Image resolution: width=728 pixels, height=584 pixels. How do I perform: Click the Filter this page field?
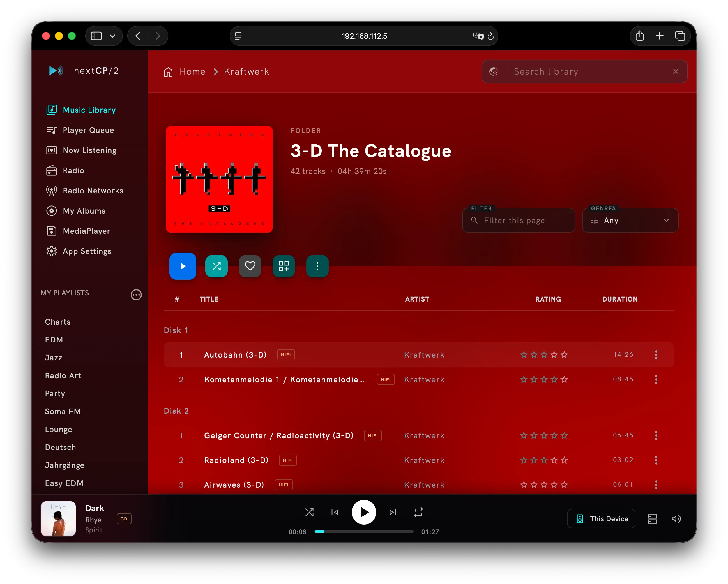(519, 220)
